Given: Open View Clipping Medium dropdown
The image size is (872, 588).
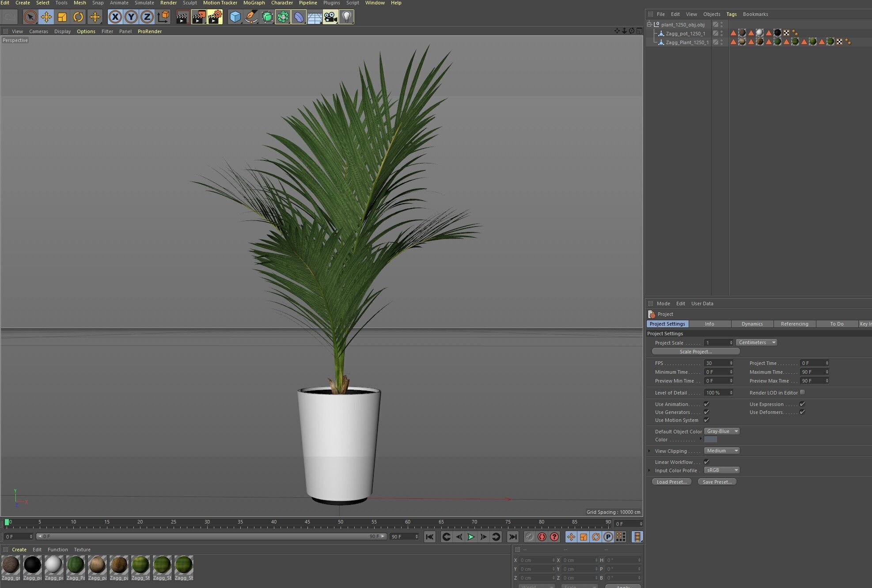Looking at the screenshot, I should click(722, 451).
